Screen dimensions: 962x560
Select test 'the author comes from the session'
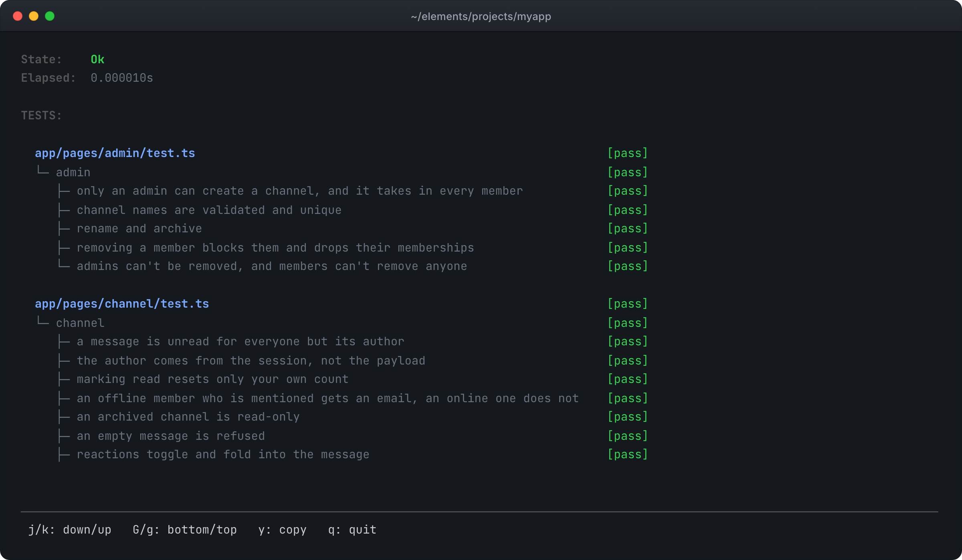pos(251,361)
